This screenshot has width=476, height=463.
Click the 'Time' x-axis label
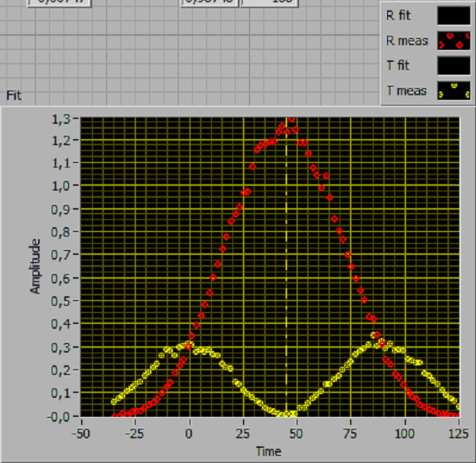pyautogui.click(x=269, y=451)
